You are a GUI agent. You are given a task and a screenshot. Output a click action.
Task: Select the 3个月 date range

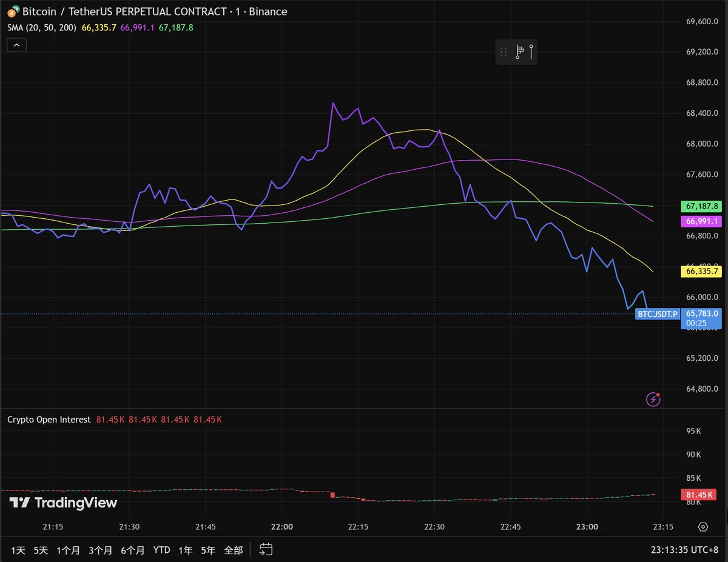100,550
